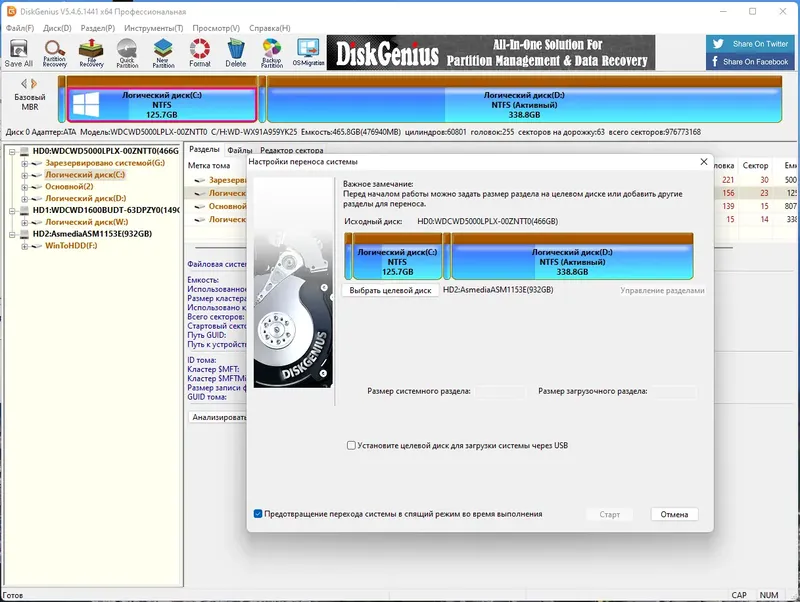Click the Анализировать button

[217, 417]
